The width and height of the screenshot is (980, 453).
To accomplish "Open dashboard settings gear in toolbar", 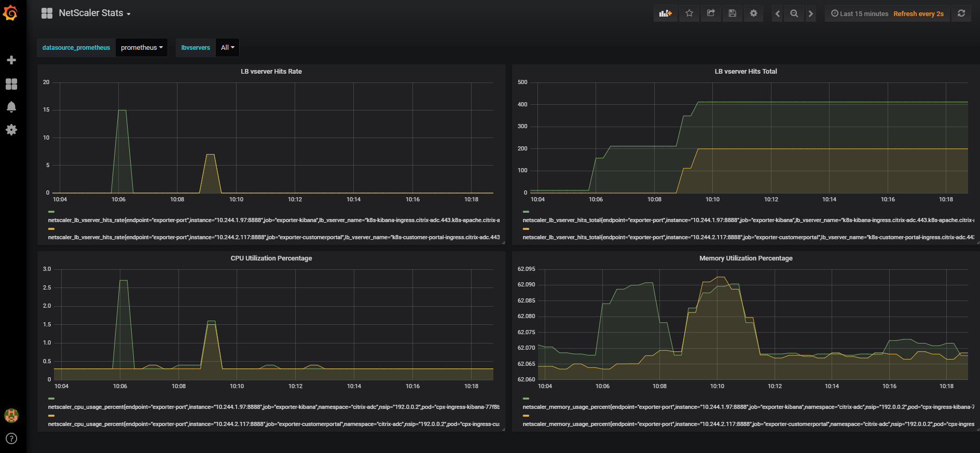I will [x=753, y=13].
